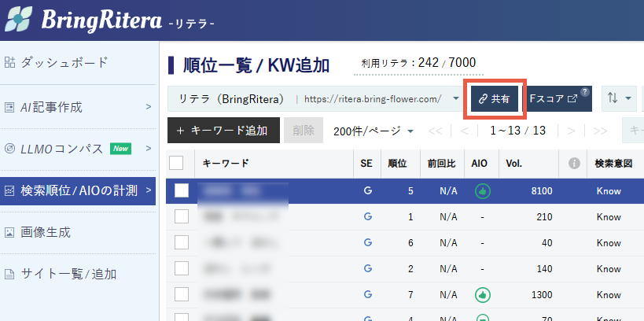Click the 利用リテラ 242 / 7000 usage text
The image size is (644, 321).
pyautogui.click(x=418, y=63)
